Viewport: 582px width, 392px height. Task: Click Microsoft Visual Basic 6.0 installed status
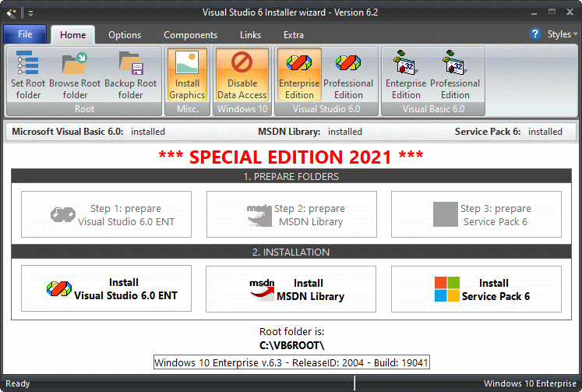tap(88, 132)
